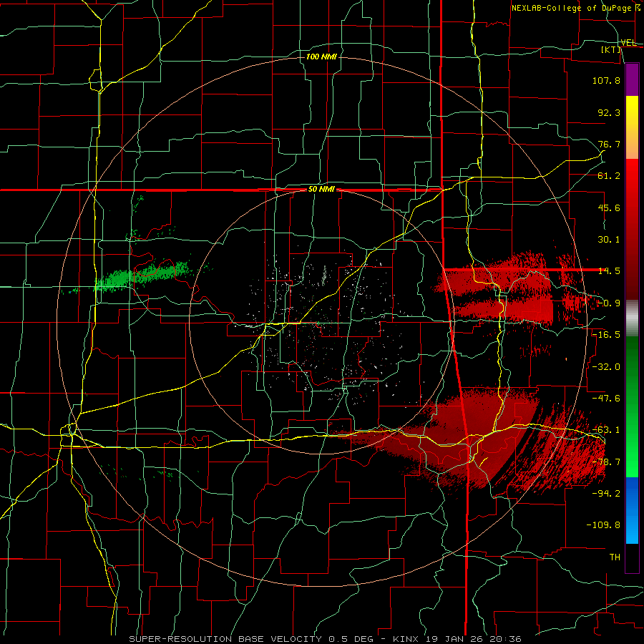
Task: Select the 14.5 velocity scale value
Action: click(x=609, y=271)
